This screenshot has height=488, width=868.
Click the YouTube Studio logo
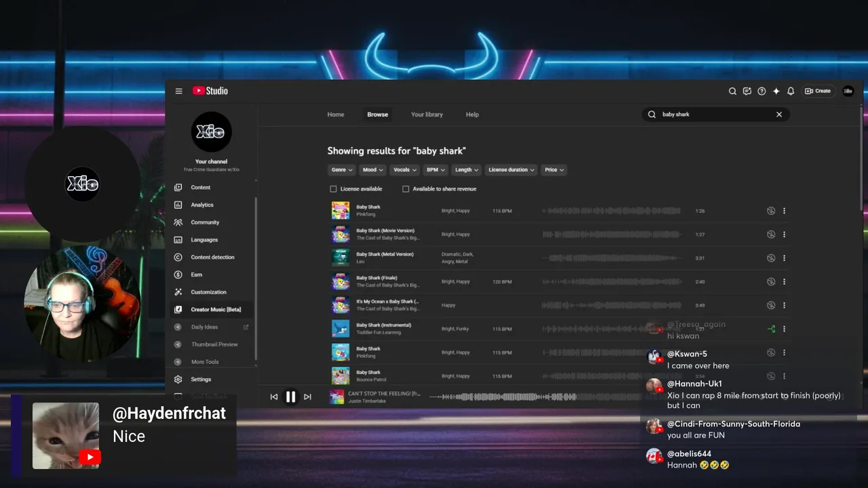click(210, 91)
